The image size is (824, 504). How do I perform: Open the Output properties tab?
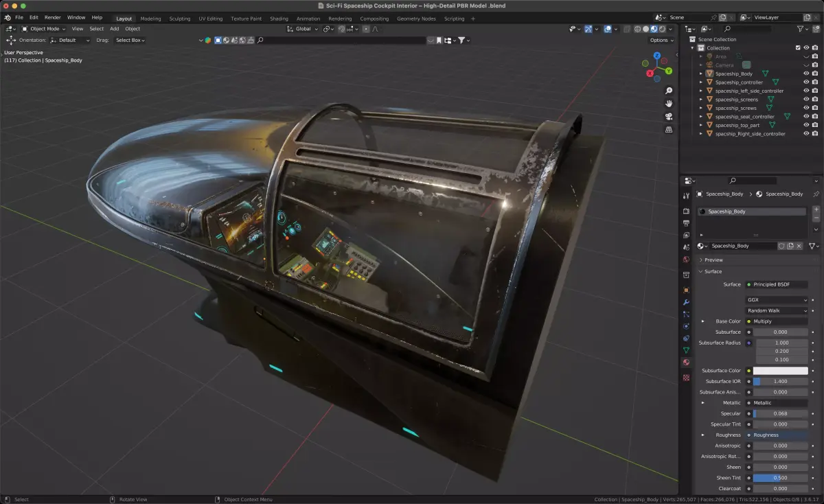click(686, 223)
